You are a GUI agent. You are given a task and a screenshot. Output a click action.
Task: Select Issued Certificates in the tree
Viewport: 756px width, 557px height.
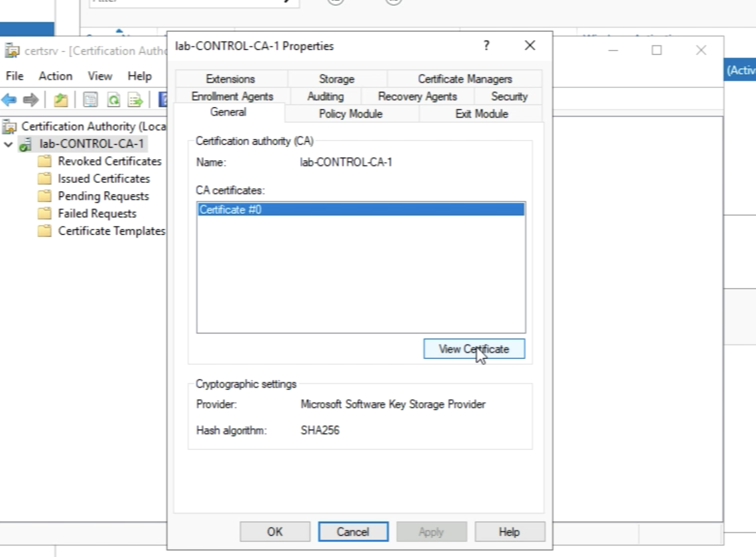103,179
